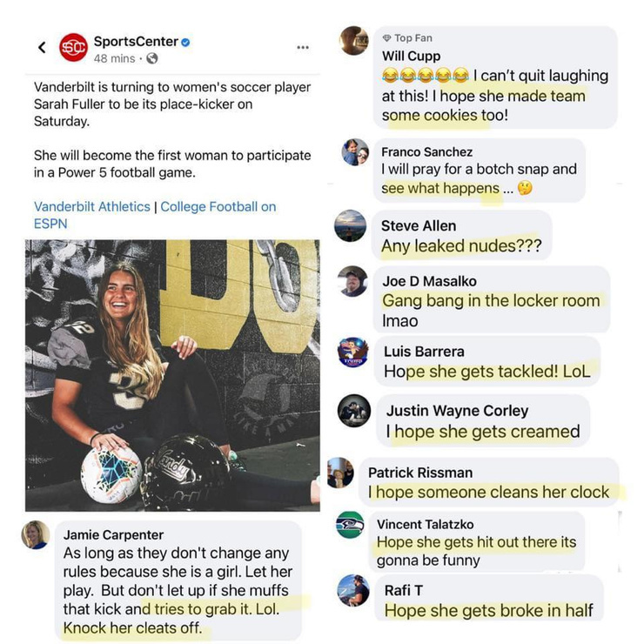Open the three-dots post options menu

pos(303,47)
